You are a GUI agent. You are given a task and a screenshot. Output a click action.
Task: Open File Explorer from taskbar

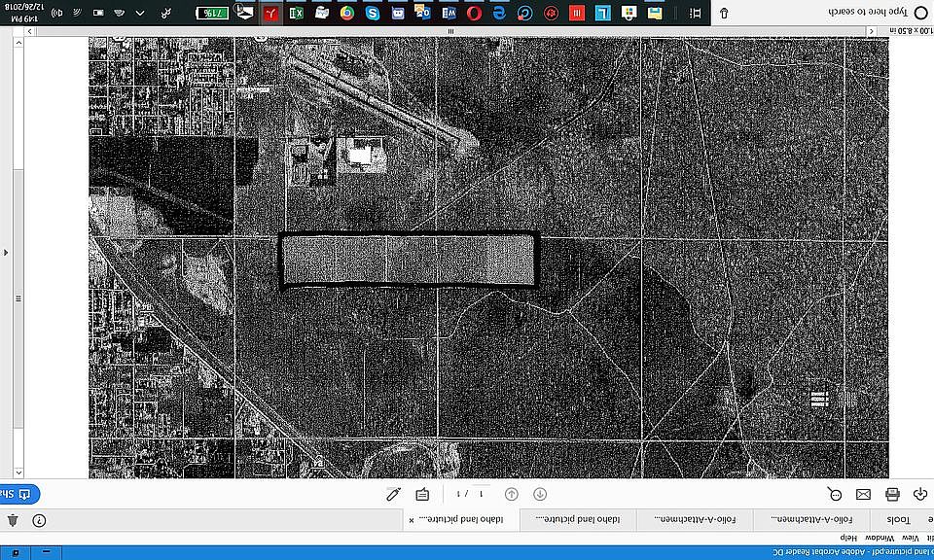[655, 13]
